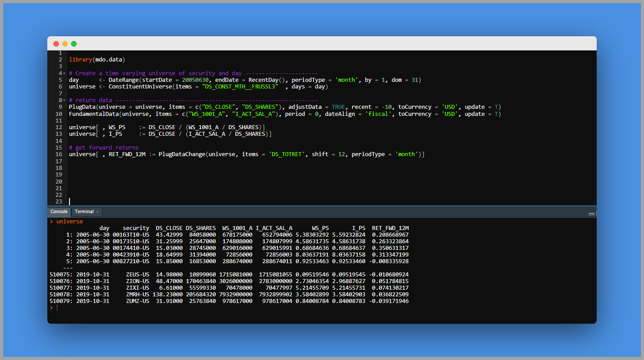This screenshot has width=644, height=360.
Task: Click line number 2 in the gutter
Action: click(60, 60)
